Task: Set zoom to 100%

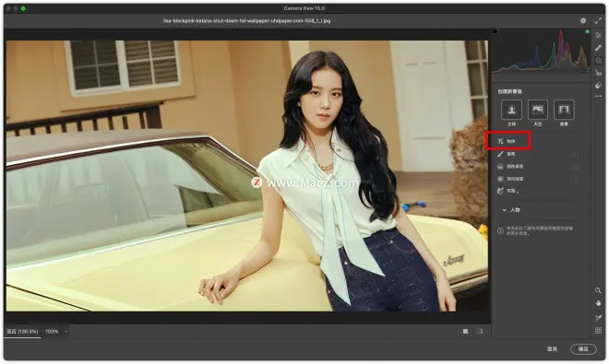Action: coord(52,332)
